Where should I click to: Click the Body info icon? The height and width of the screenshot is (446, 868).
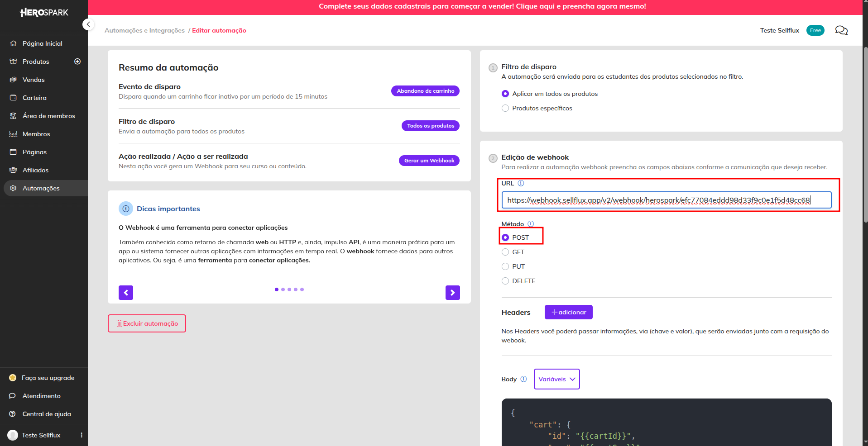[x=523, y=379]
